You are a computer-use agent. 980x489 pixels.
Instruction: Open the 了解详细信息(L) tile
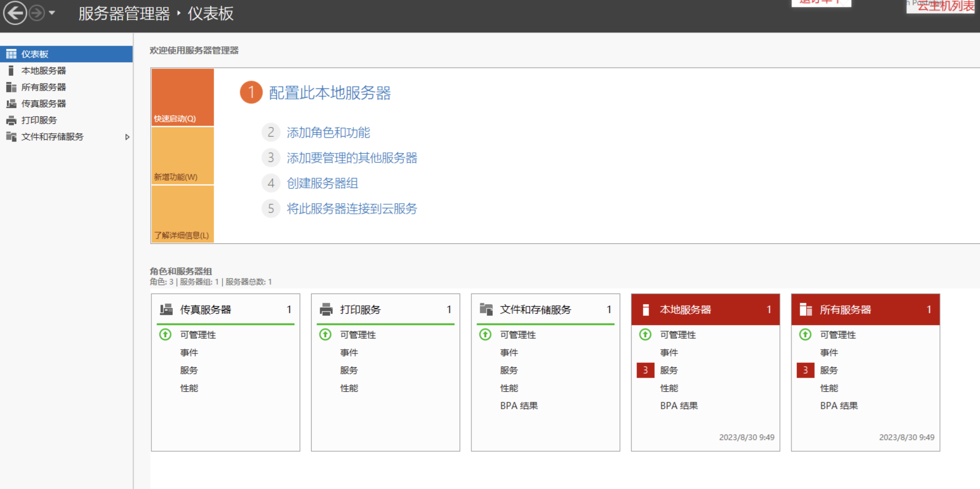[183, 214]
